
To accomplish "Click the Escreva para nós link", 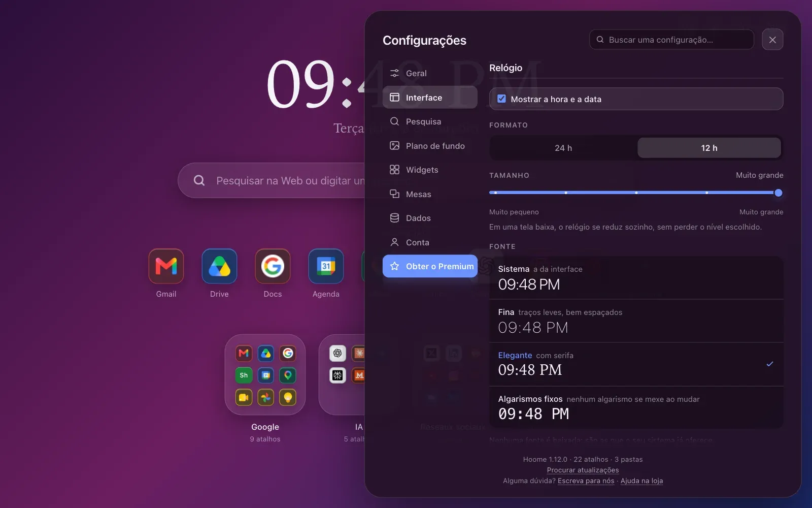I will tap(586, 481).
